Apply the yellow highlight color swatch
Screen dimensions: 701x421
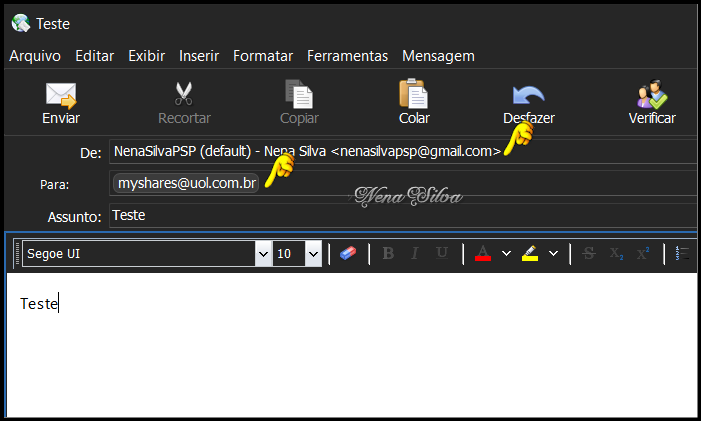point(530,254)
